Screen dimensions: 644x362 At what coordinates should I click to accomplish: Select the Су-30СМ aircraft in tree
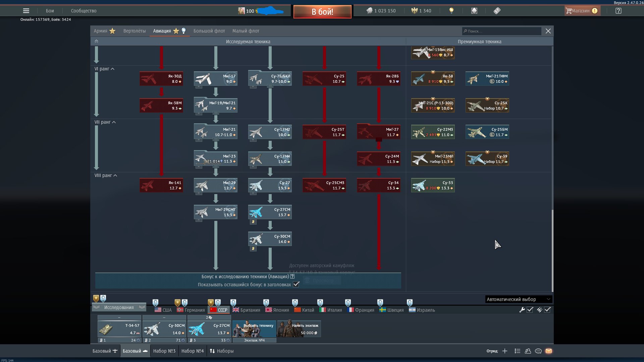click(270, 239)
